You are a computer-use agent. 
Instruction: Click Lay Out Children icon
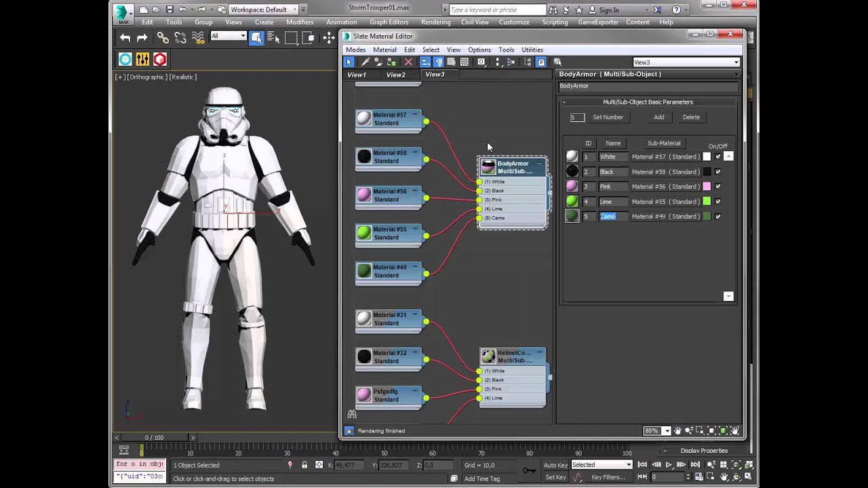pyautogui.click(x=511, y=62)
